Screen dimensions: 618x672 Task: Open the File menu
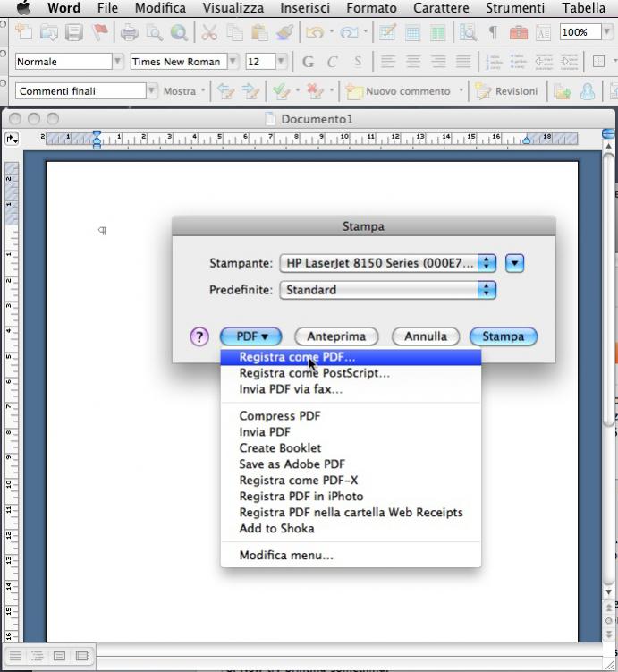(107, 8)
